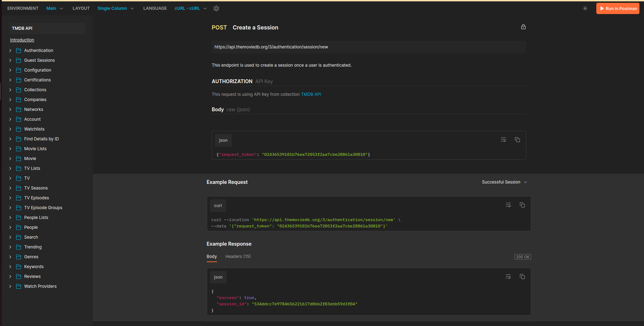
Task: Click the json label in Body block
Action: (223, 140)
